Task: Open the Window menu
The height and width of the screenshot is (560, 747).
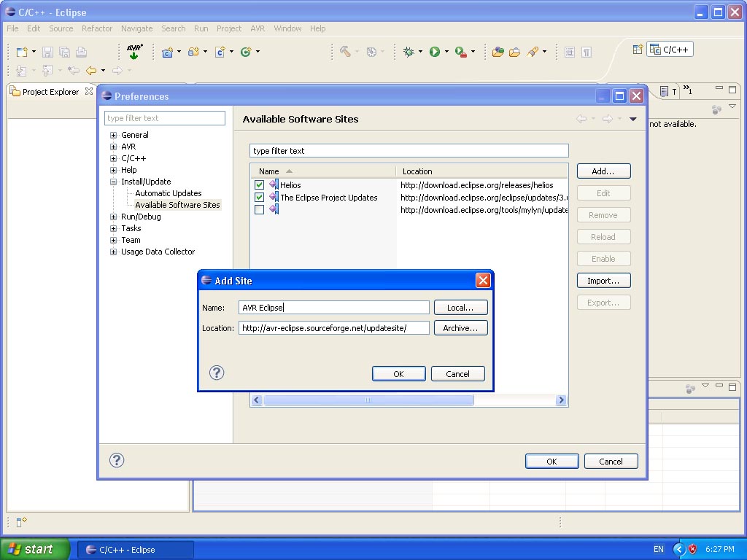Action: click(287, 28)
